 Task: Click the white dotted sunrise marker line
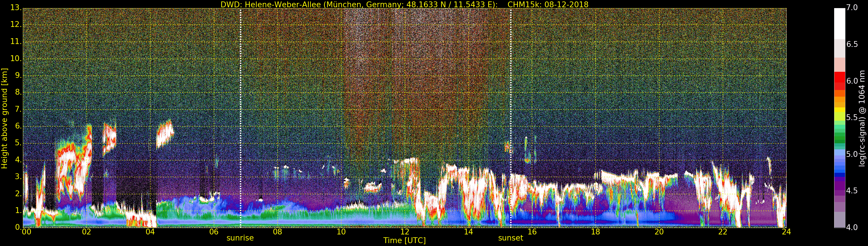pyautogui.click(x=241, y=118)
